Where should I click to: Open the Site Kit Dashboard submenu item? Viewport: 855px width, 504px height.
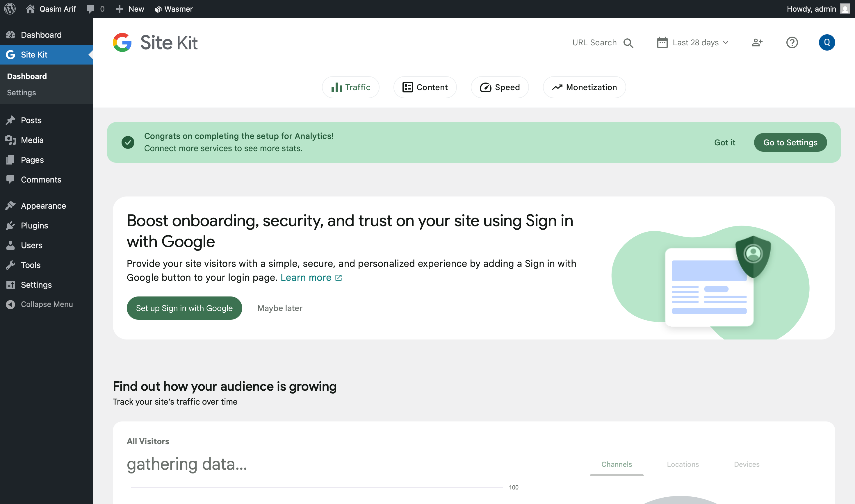[x=27, y=76]
